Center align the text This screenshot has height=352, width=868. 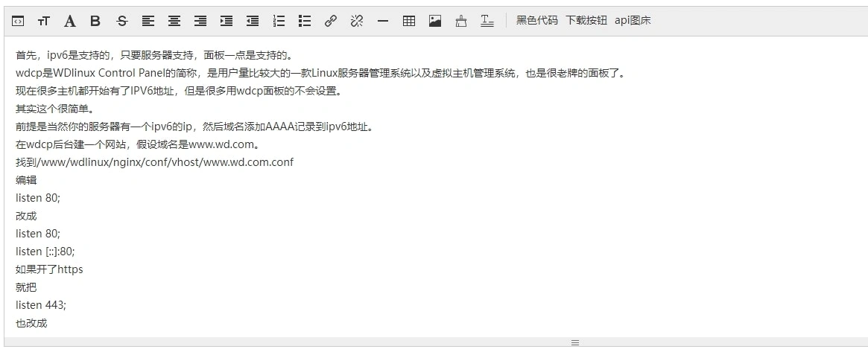pyautogui.click(x=174, y=22)
